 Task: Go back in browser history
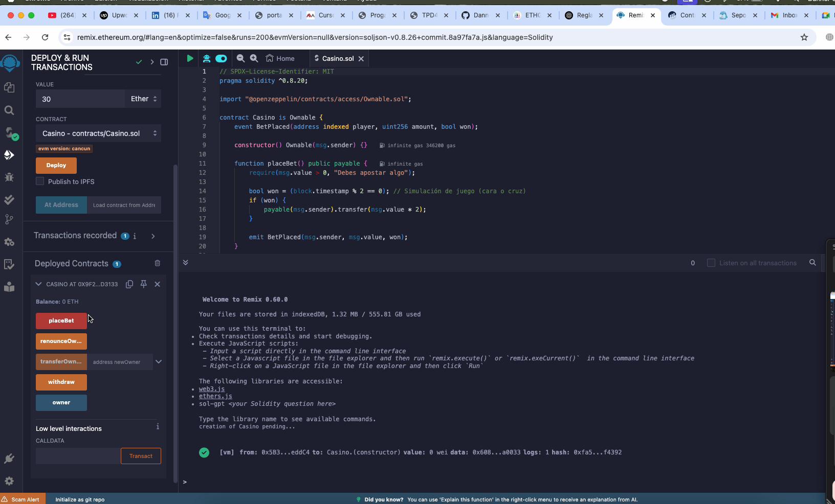[8, 37]
